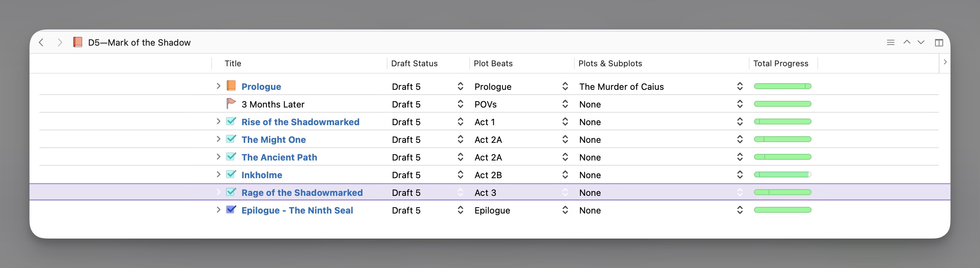Sort by the Plot Beats column header

coord(493,63)
